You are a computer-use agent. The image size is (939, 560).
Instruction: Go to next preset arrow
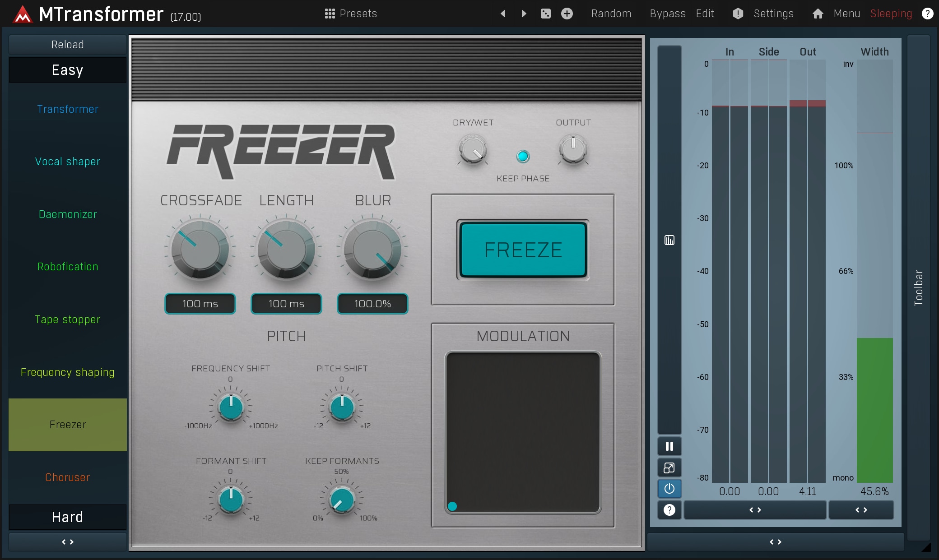click(x=524, y=14)
